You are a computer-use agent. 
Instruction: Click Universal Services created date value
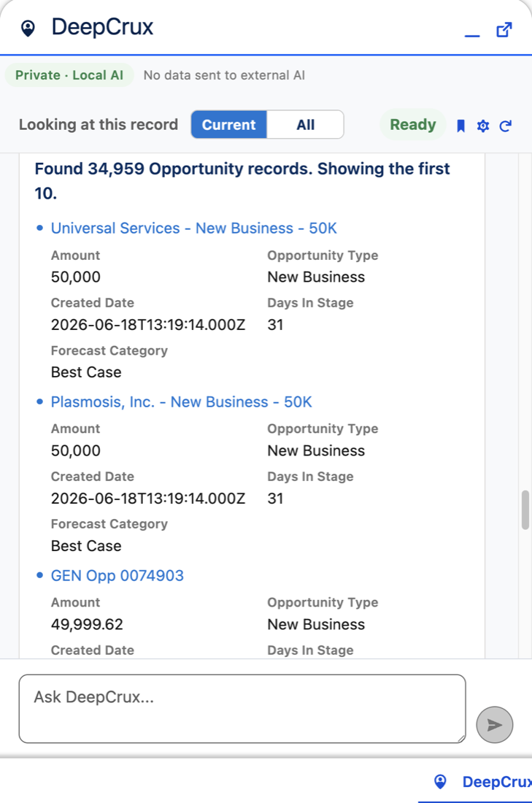pyautogui.click(x=148, y=325)
